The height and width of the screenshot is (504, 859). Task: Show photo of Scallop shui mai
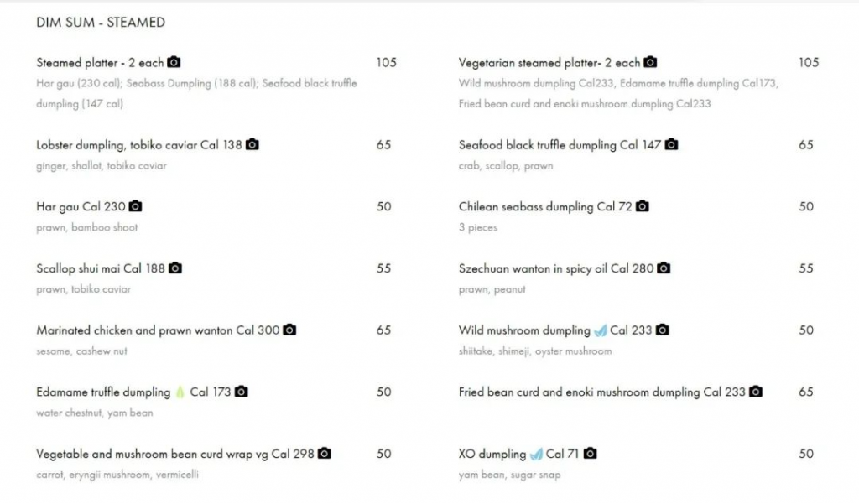point(175,268)
